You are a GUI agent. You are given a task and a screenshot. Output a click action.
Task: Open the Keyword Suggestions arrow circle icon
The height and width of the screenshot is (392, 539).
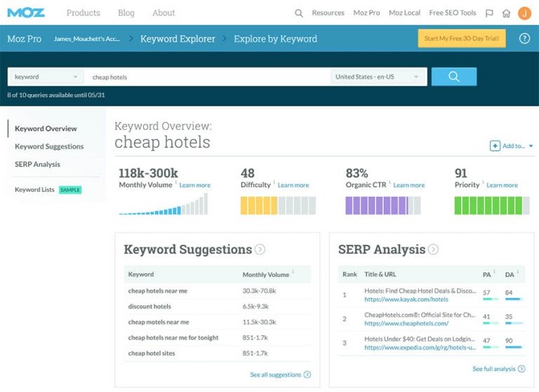260,249
